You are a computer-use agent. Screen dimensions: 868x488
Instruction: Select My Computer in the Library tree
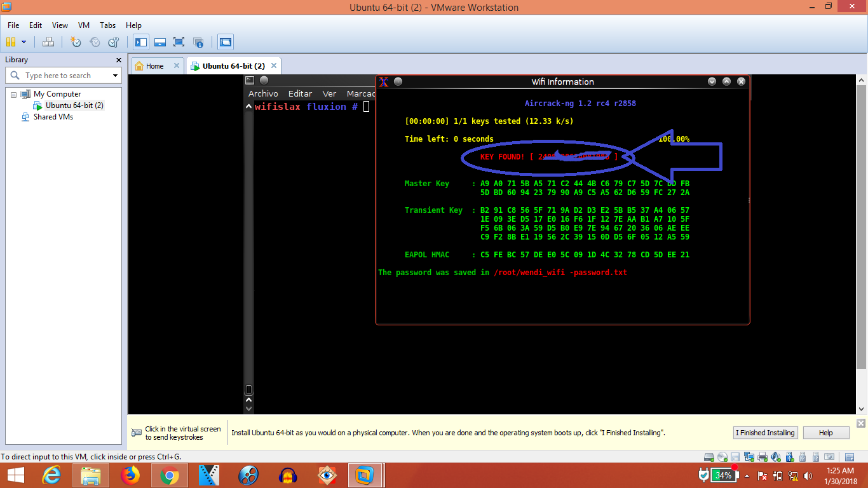57,94
